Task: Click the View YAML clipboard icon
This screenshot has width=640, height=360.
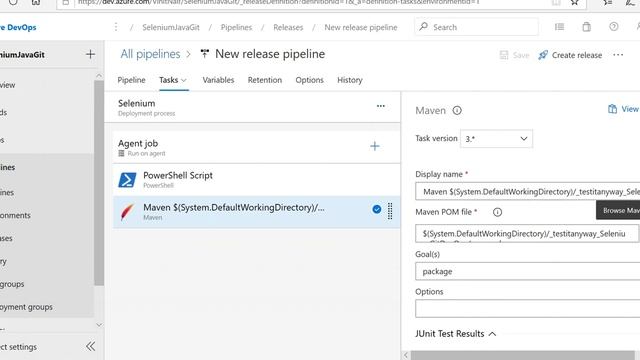Action: point(612,109)
